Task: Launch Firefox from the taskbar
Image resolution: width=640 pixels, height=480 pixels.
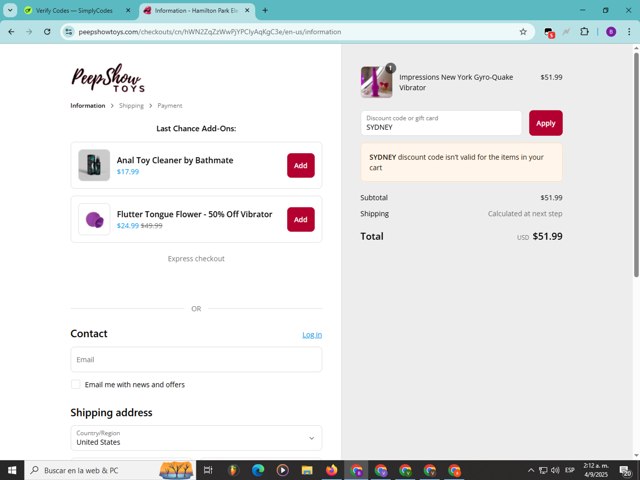Action: point(331,470)
